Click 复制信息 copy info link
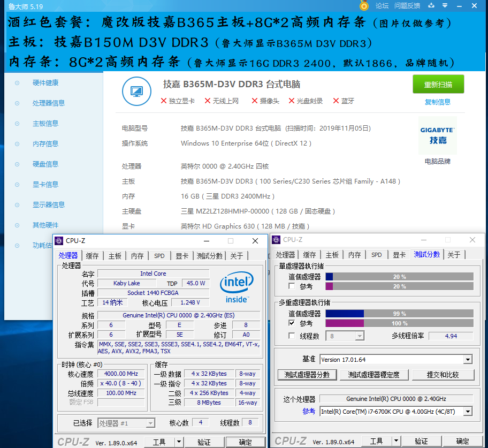The width and height of the screenshot is (488, 448). [438, 102]
